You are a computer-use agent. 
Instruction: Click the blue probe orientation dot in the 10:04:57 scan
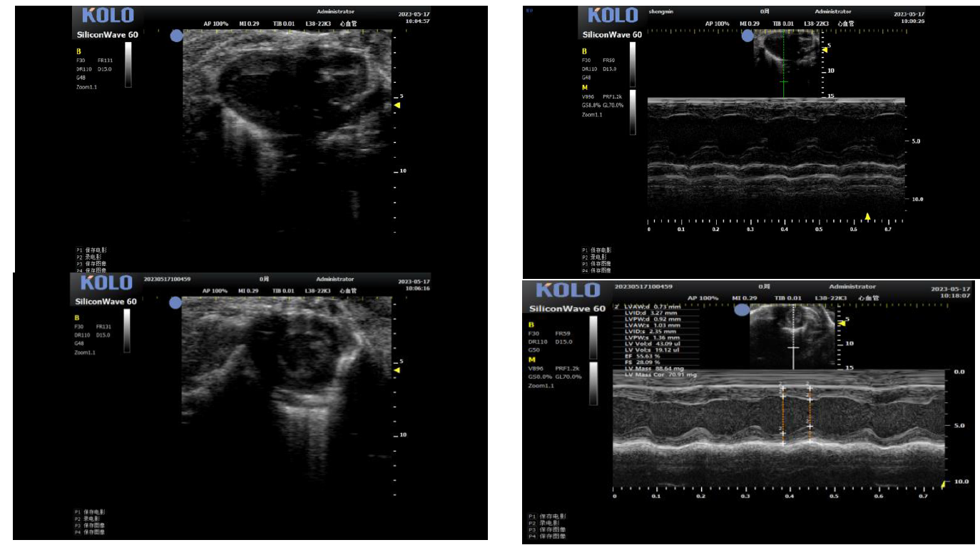pos(176,36)
